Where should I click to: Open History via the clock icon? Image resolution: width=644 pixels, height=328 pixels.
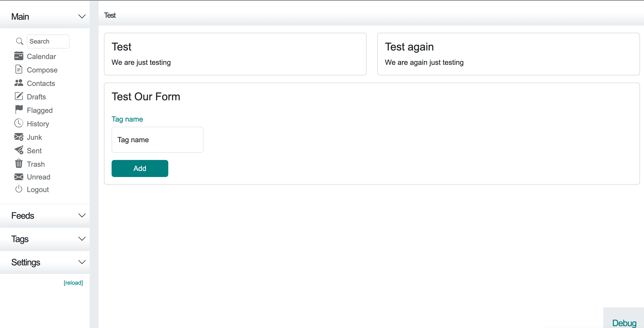[19, 123]
